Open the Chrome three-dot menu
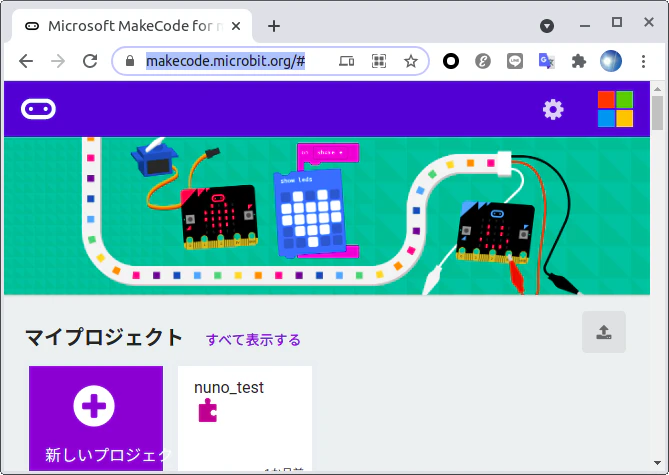The width and height of the screenshot is (669, 475). pos(643,61)
